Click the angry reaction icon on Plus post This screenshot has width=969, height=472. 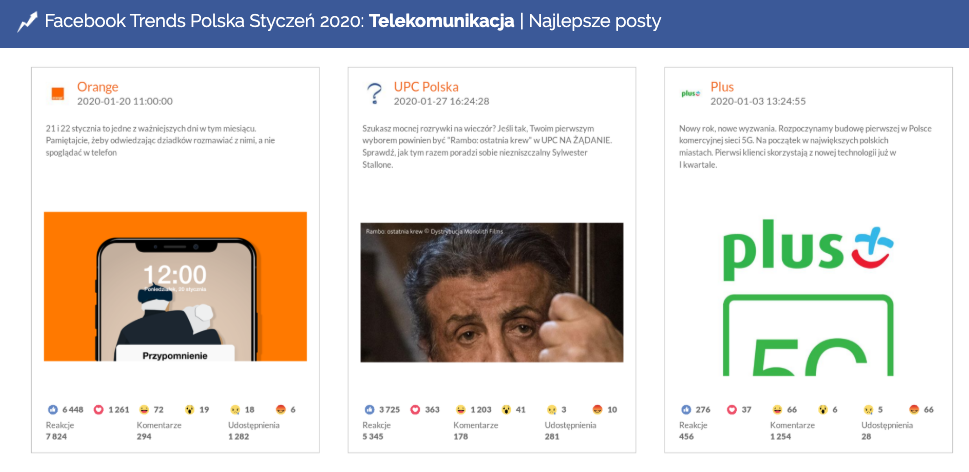tap(913, 410)
